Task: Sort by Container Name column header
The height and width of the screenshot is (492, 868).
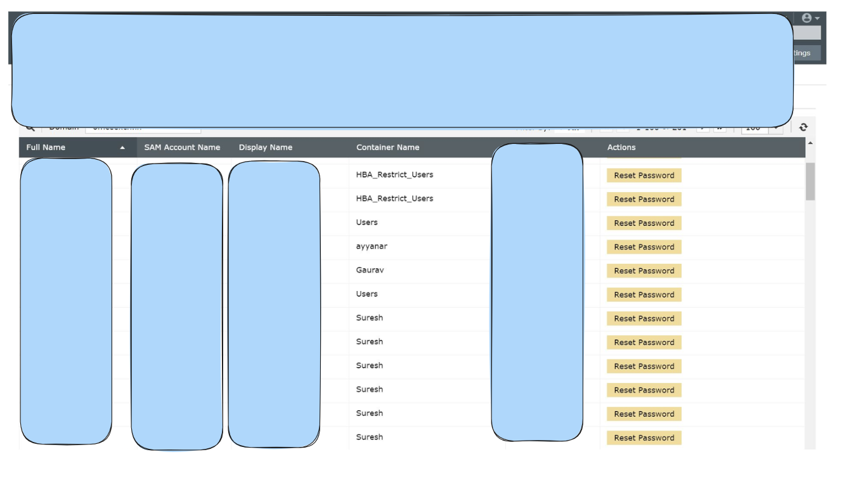Action: tap(387, 148)
